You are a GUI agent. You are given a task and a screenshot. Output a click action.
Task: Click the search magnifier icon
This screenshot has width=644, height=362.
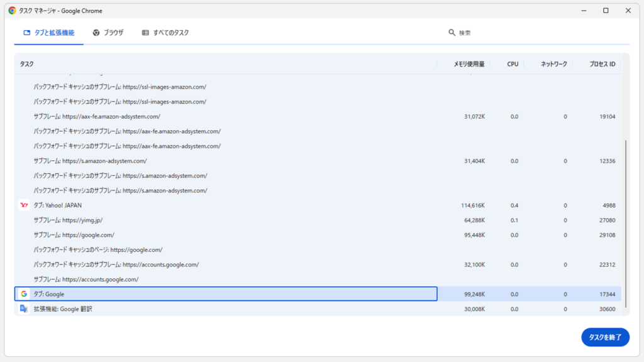click(452, 31)
